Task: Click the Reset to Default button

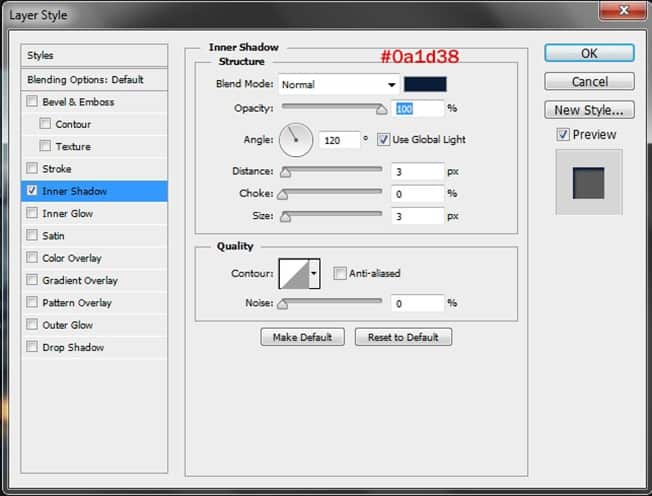Action: click(x=403, y=337)
